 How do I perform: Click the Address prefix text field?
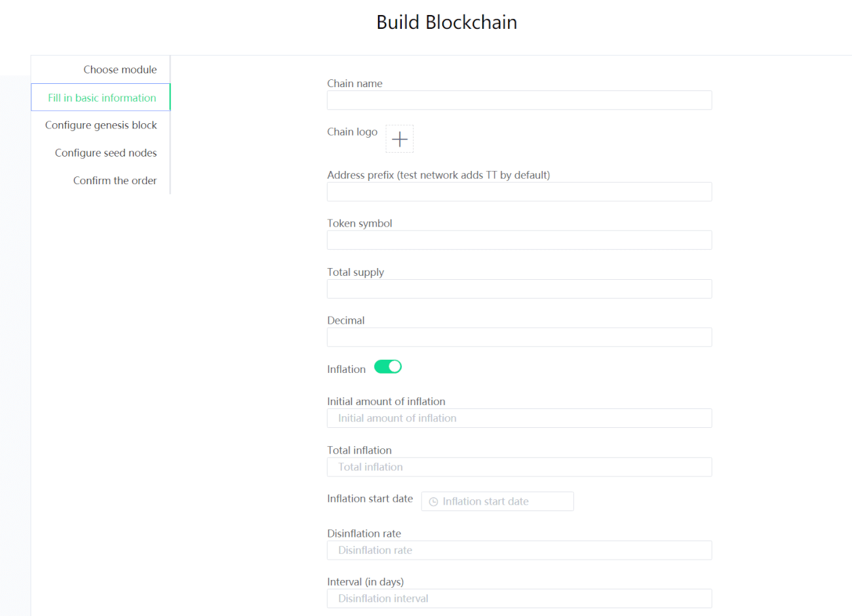pos(519,192)
